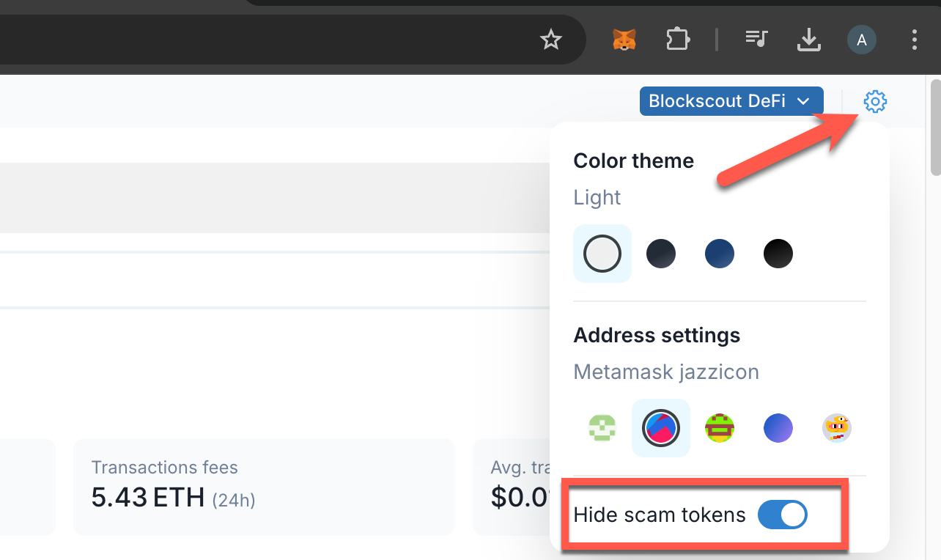Choose the yellow cartoon character identicon
Image resolution: width=941 pixels, height=560 pixels.
click(837, 428)
